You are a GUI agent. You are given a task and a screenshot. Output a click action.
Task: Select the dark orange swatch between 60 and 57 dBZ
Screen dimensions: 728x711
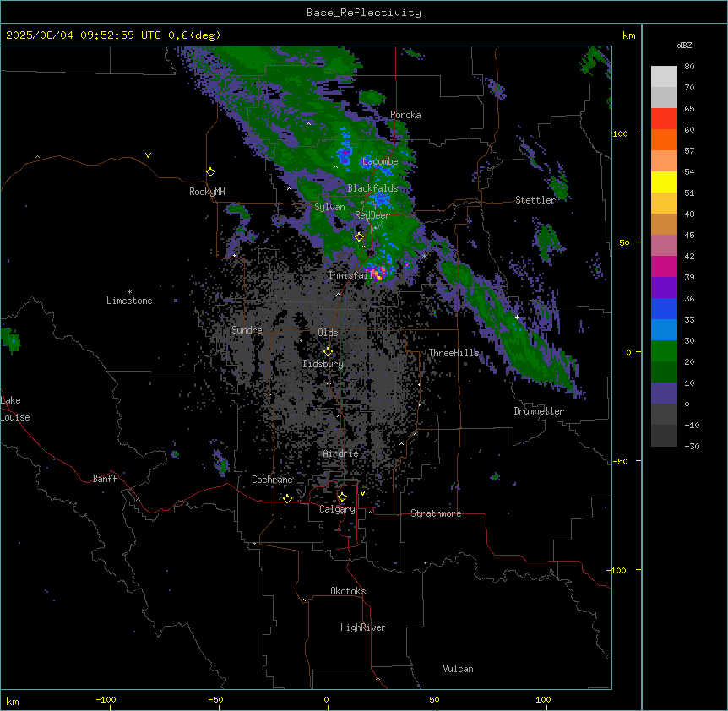(x=664, y=139)
